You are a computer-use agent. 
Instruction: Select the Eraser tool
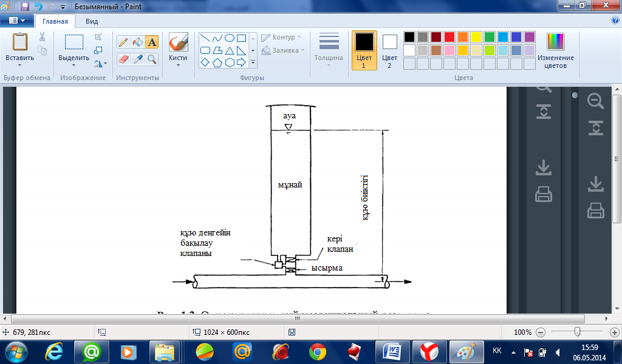123,59
